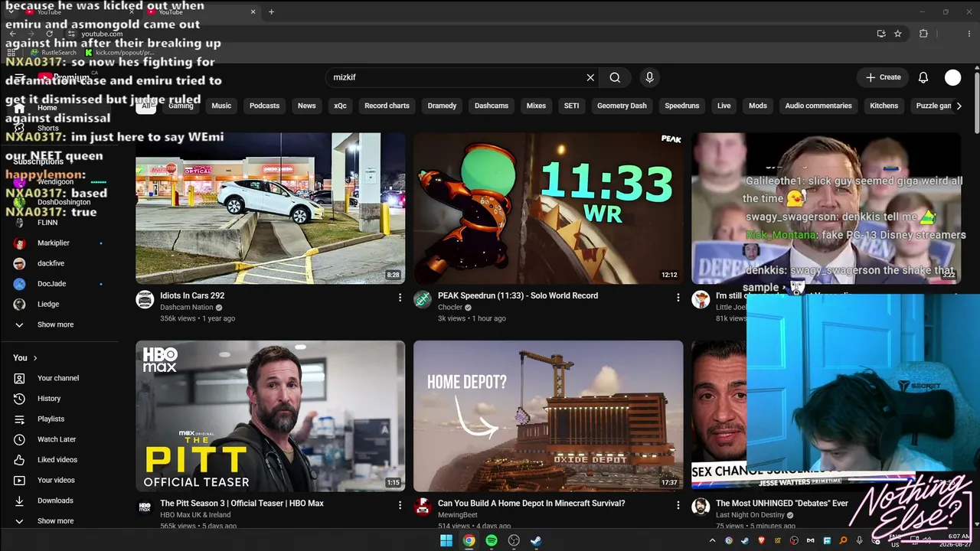This screenshot has height=551, width=980.
Task: Open MewingBeet channel avatar
Action: [x=423, y=507]
